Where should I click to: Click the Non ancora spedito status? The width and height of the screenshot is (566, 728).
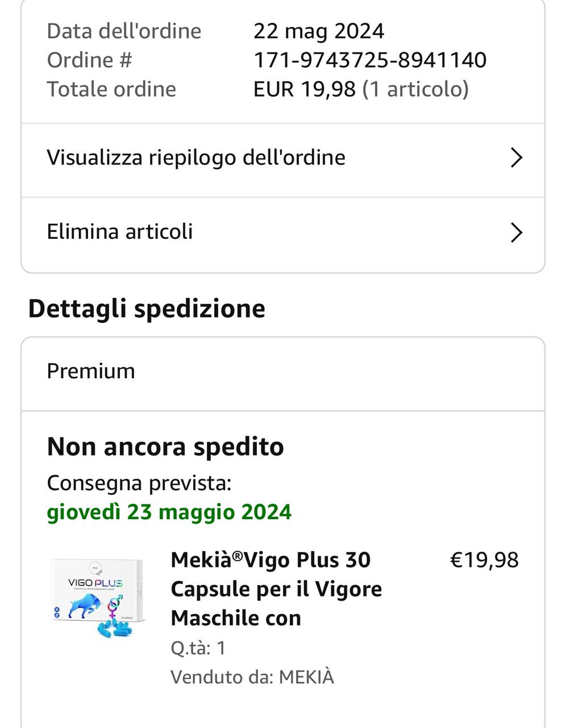click(x=165, y=447)
